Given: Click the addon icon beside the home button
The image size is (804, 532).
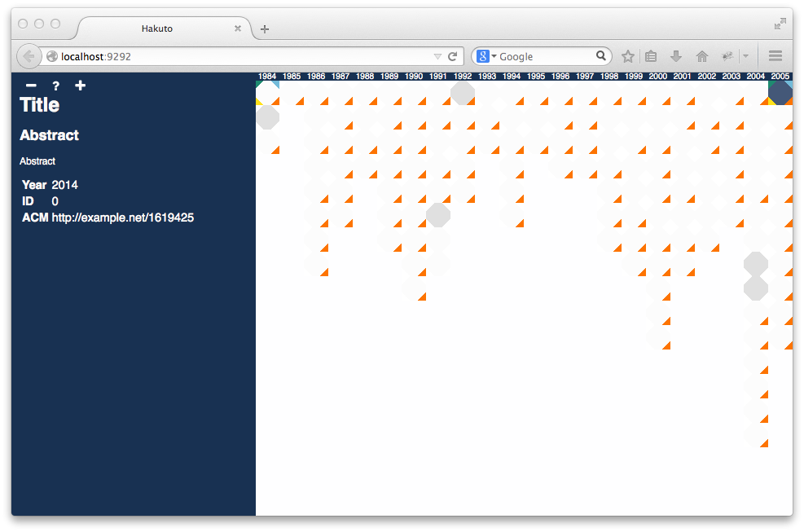Looking at the screenshot, I should [x=727, y=56].
